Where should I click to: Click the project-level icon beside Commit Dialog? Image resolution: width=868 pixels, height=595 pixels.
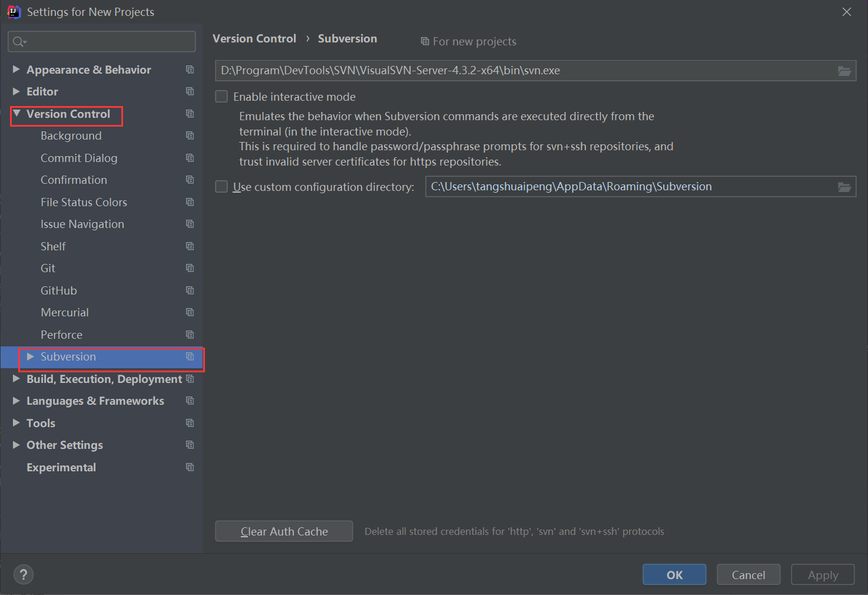pos(190,158)
